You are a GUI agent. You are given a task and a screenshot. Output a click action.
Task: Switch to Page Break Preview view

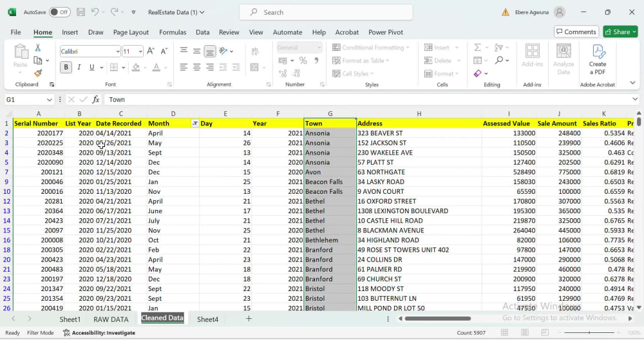[x=545, y=332]
